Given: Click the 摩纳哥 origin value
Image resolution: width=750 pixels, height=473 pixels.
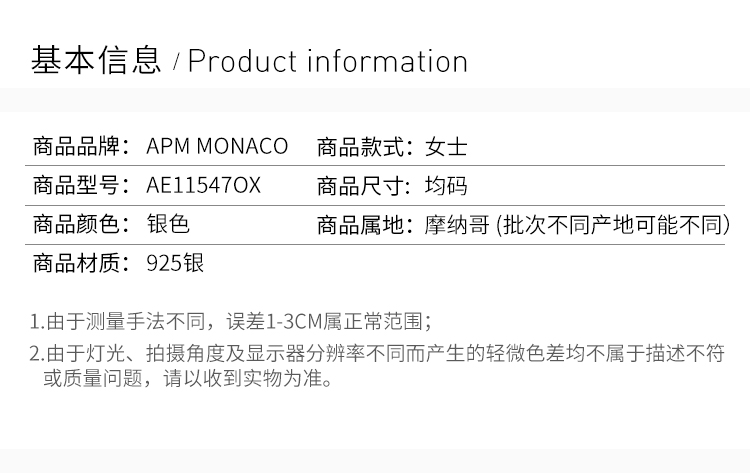Looking at the screenshot, I should coord(457,225).
